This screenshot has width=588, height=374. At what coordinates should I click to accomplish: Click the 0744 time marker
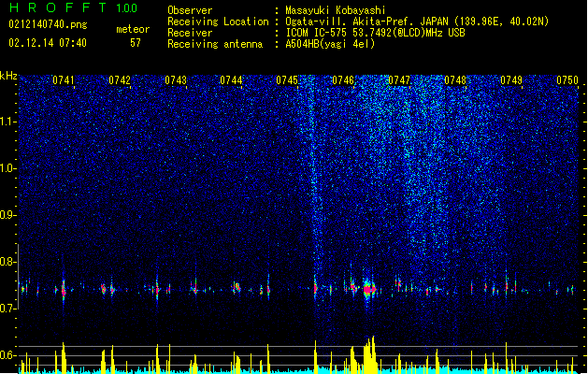(x=231, y=80)
